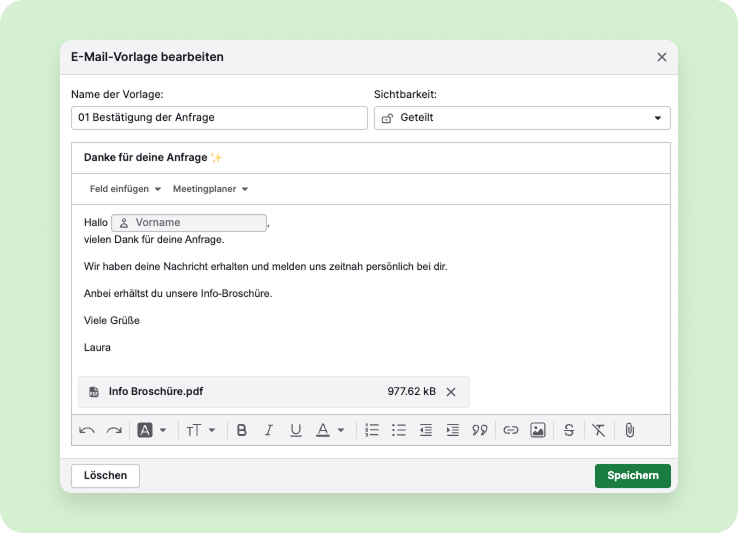The image size is (738, 533).
Task: Toggle strikethrough formatting
Action: point(569,430)
